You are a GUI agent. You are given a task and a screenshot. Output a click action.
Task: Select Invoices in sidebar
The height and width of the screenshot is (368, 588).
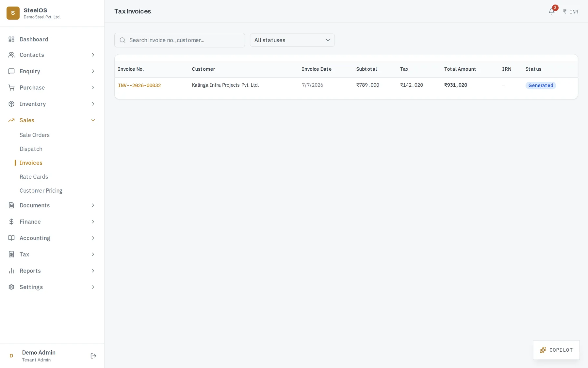tap(31, 163)
